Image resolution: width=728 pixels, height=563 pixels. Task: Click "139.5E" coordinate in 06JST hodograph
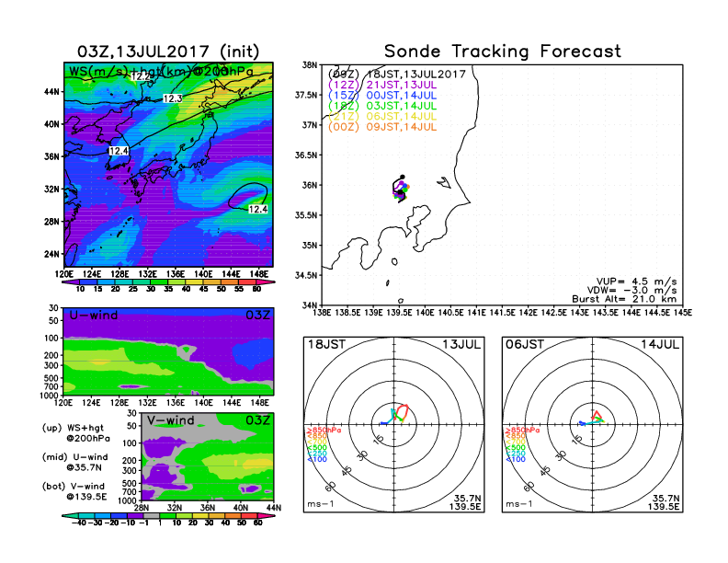(664, 506)
